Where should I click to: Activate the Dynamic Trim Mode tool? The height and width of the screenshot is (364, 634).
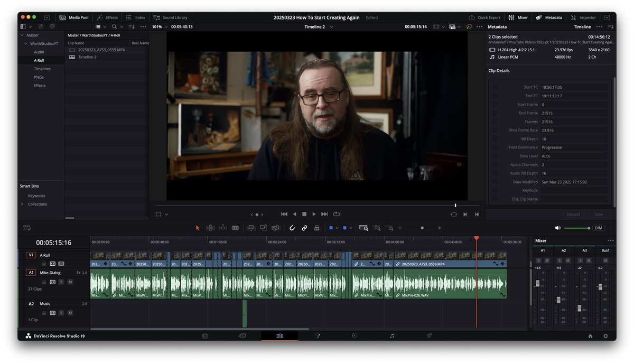pyautogui.click(x=223, y=228)
